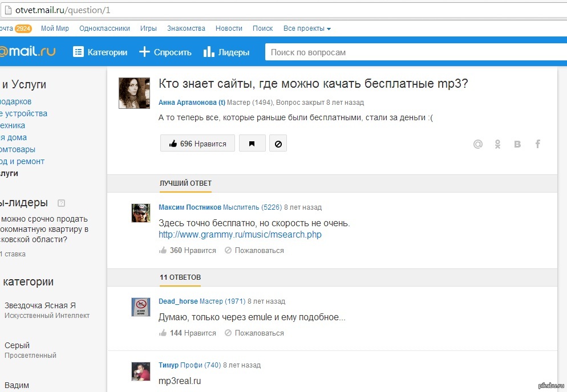Click the page icon in the address bar
567x392 pixels.
coord(7,10)
